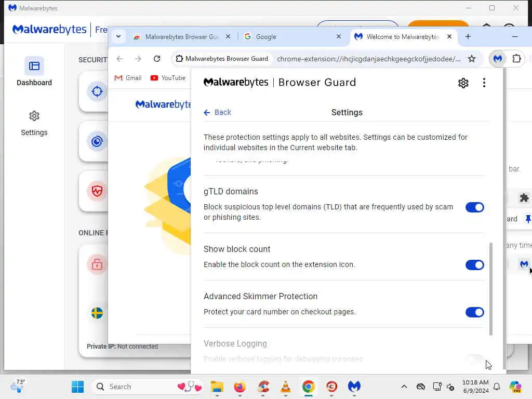The height and width of the screenshot is (399, 532).
Task: Expand the Chrome tab search dropdown
Action: tap(118, 36)
